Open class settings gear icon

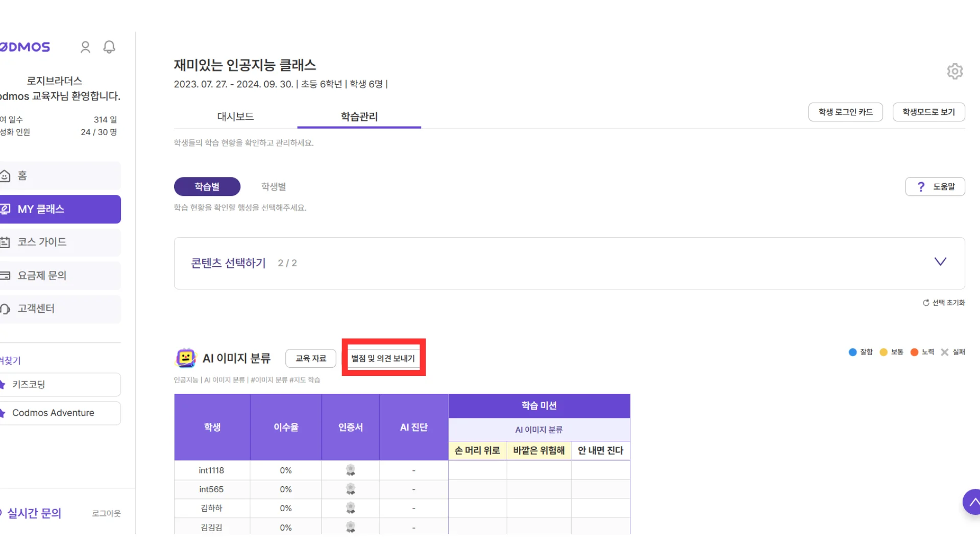[954, 71]
